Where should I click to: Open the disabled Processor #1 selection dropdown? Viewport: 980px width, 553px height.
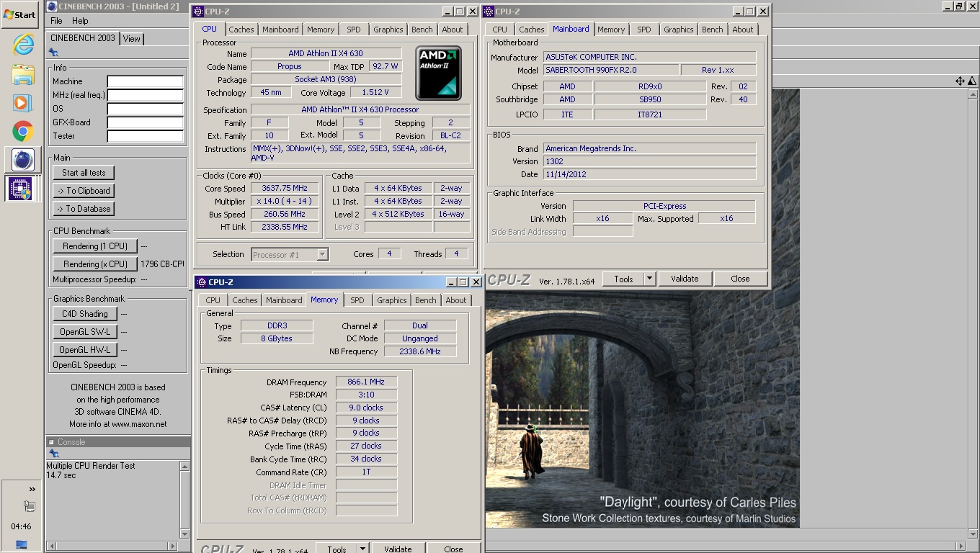[x=290, y=254]
